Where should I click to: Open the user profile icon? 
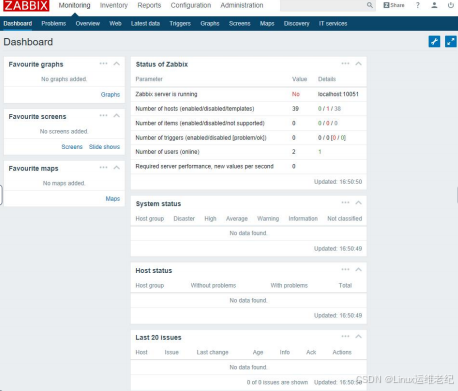[434, 5]
